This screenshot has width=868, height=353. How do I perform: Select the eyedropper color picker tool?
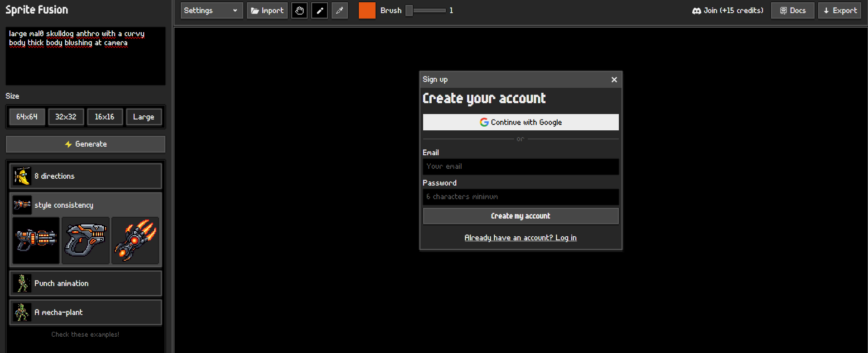tap(340, 10)
